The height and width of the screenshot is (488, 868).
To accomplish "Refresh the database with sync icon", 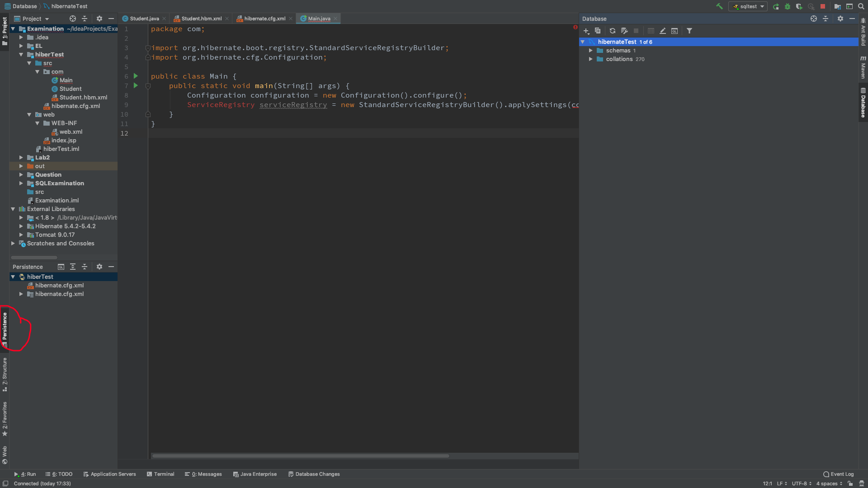I will tap(613, 31).
